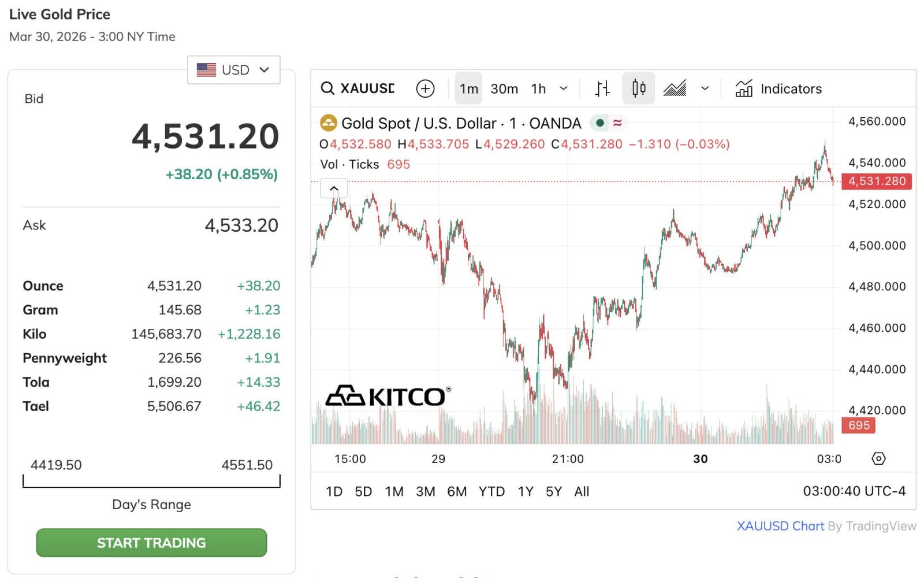This screenshot has height=578, width=924.
Task: Expand the time interval dropdown arrow
Action: (x=564, y=88)
